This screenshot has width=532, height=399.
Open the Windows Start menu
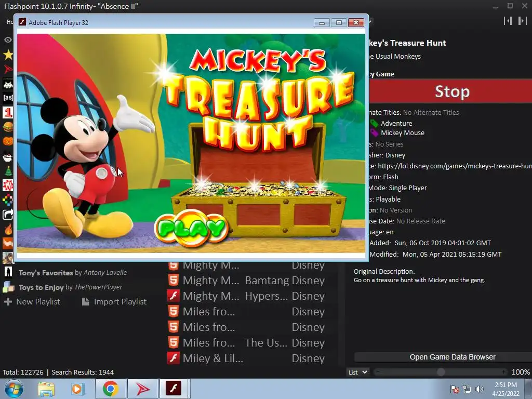[x=14, y=389]
